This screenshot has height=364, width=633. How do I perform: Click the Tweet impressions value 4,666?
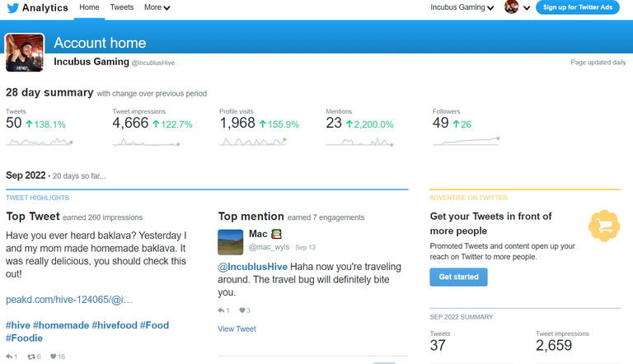pyautogui.click(x=130, y=123)
